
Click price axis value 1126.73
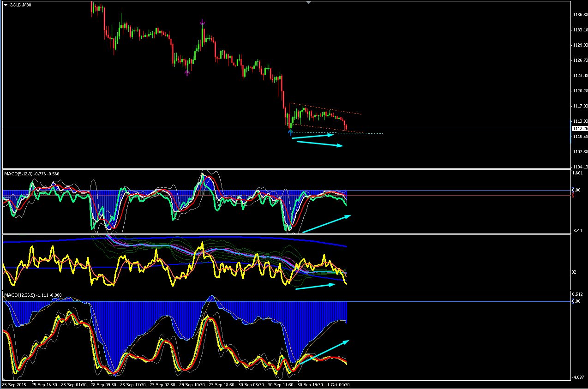tap(580, 60)
